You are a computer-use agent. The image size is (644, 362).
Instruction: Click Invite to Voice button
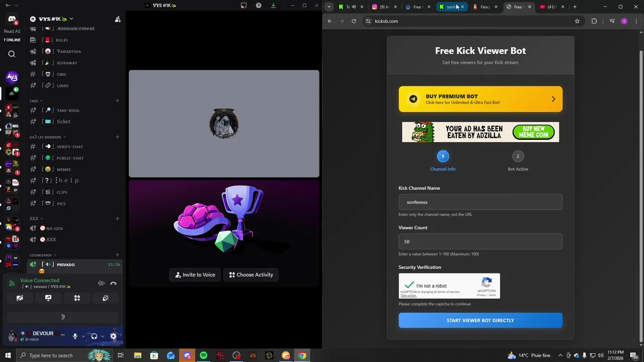tap(195, 275)
